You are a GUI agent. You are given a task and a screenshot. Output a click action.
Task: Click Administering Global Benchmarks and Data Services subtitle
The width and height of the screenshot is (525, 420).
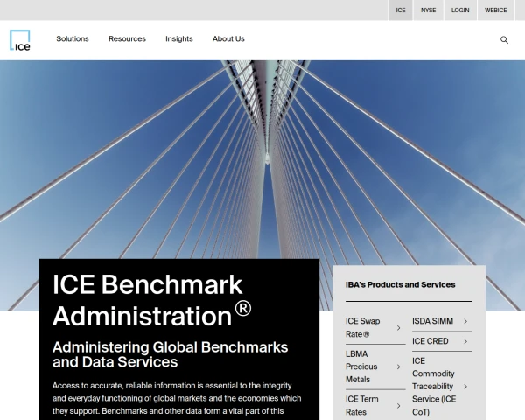(x=170, y=354)
